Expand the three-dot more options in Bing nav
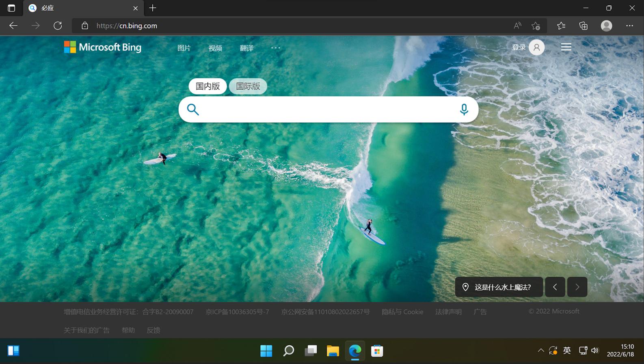 click(276, 48)
